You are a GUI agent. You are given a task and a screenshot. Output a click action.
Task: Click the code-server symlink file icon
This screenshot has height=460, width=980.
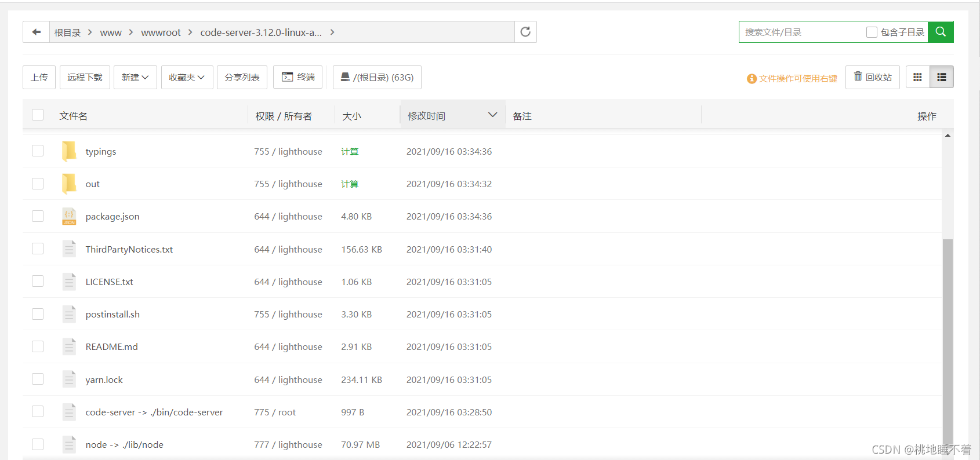click(x=69, y=412)
